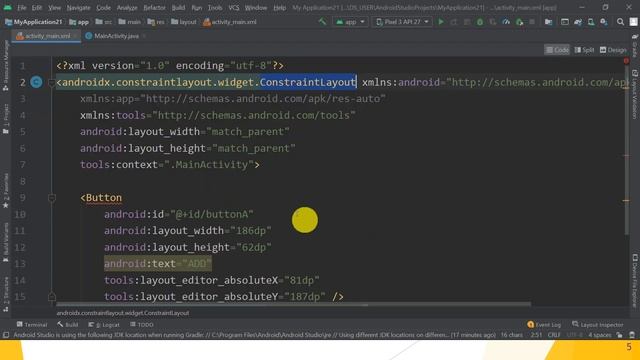The height and width of the screenshot is (360, 640).
Task: Open the Logcat tool window
Action: [104, 324]
